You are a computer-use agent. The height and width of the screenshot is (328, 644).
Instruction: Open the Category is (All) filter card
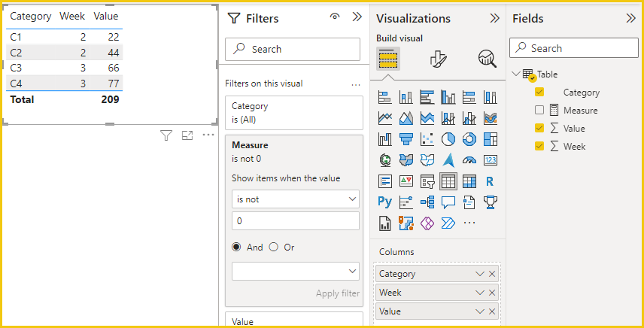coord(294,113)
